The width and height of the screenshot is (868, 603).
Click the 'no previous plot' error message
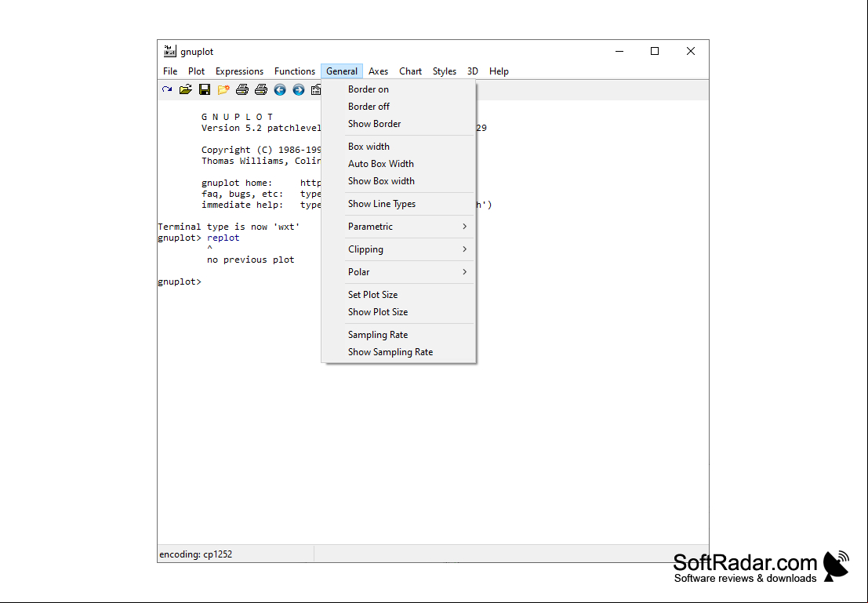[x=251, y=260]
